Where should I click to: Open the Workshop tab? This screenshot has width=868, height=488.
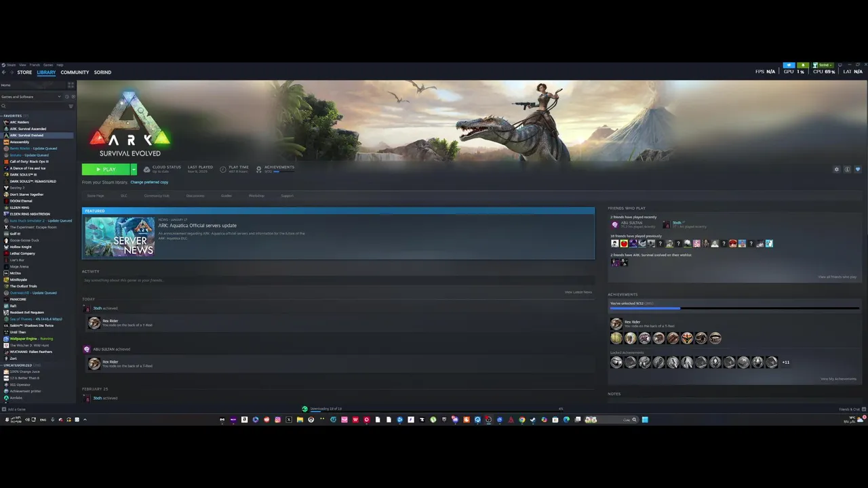click(256, 196)
